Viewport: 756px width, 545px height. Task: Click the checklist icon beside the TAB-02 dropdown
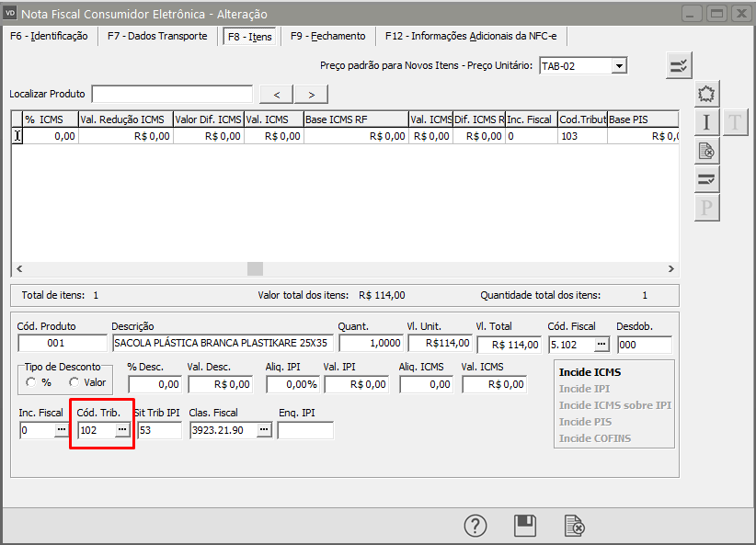(679, 66)
